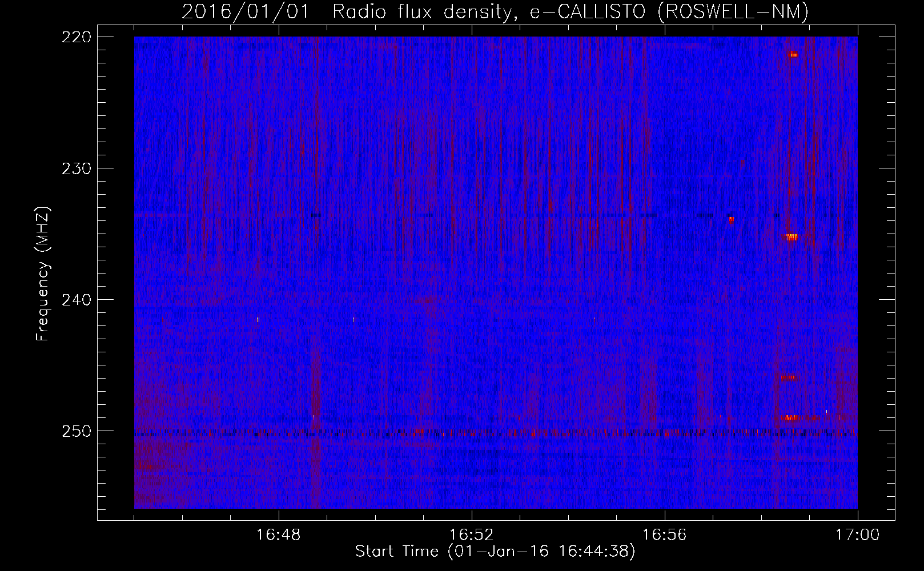Viewport: 924px width, 571px height.
Task: Click the 220 frequency tick label
Action: point(77,37)
